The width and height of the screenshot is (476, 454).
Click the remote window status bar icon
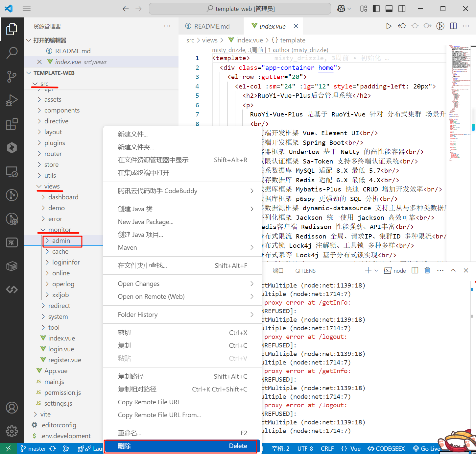(x=9, y=448)
